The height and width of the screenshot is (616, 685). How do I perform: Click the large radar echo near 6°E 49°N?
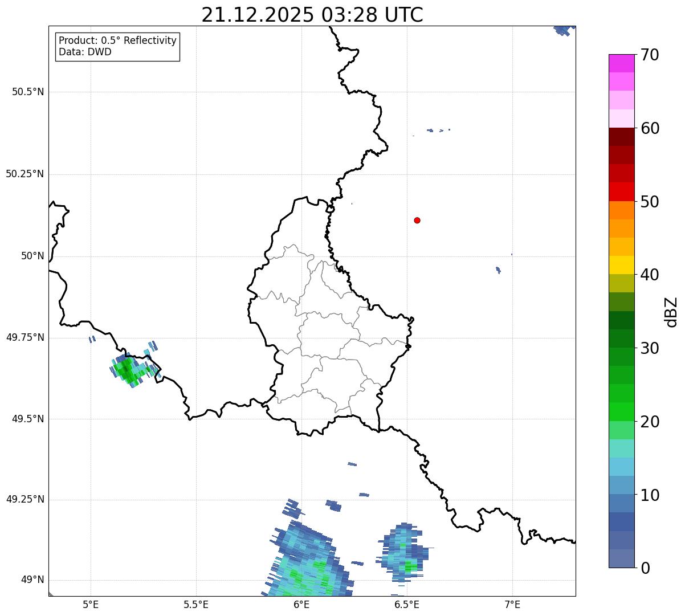point(308,558)
